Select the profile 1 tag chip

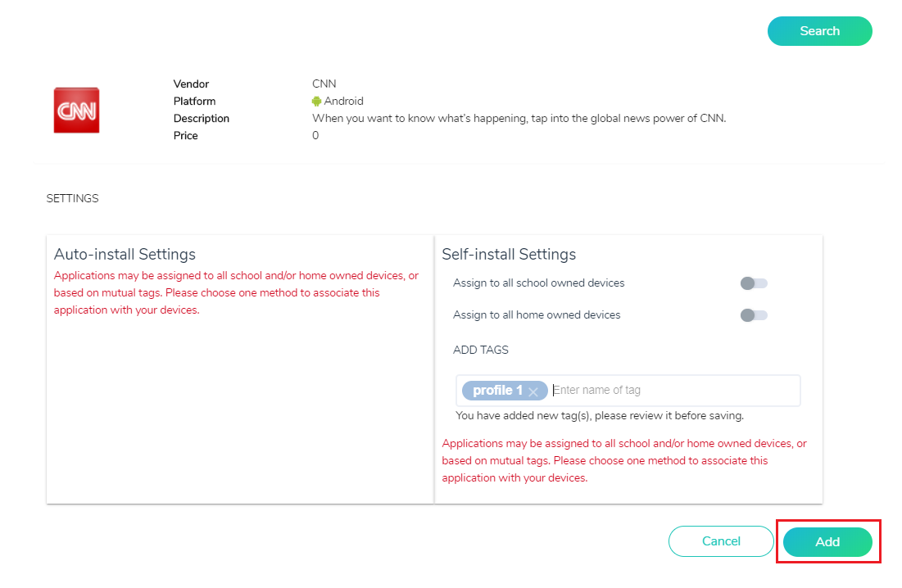[498, 391]
